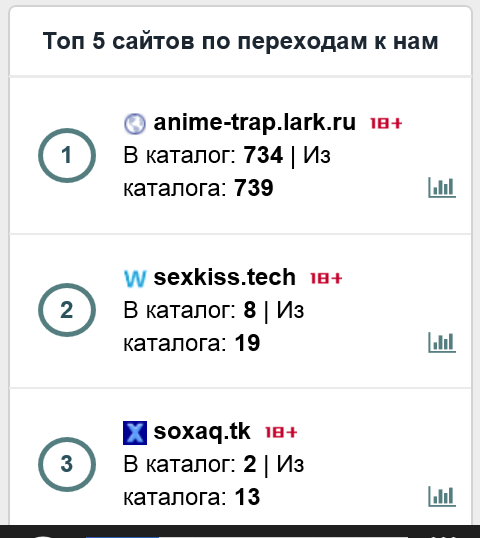480x538 pixels.
Task: Click the rank 3 circle badge
Action: point(67,464)
